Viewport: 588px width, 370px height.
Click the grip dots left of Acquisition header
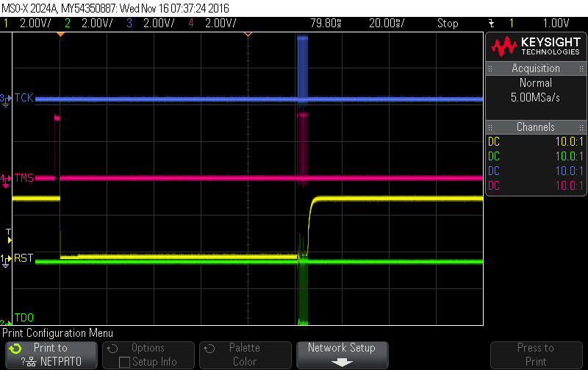[x=490, y=68]
